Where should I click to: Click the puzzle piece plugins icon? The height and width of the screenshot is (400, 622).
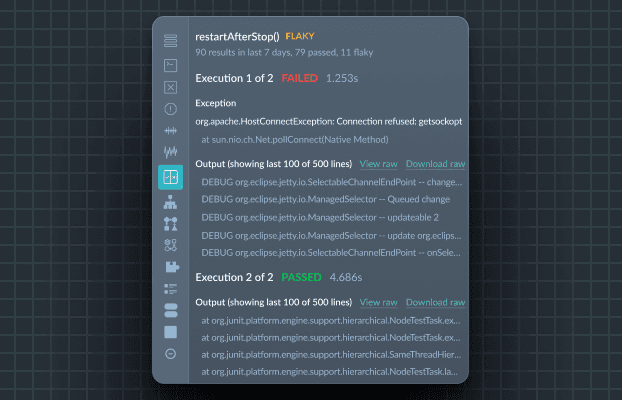pyautogui.click(x=170, y=267)
